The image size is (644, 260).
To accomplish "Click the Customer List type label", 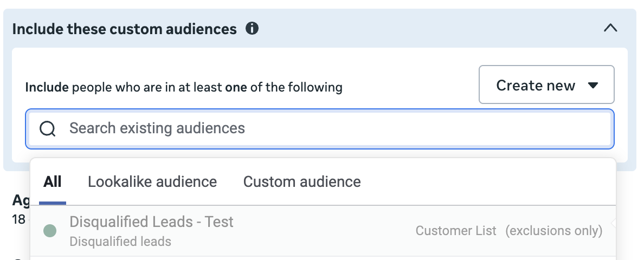I will coord(456,230).
